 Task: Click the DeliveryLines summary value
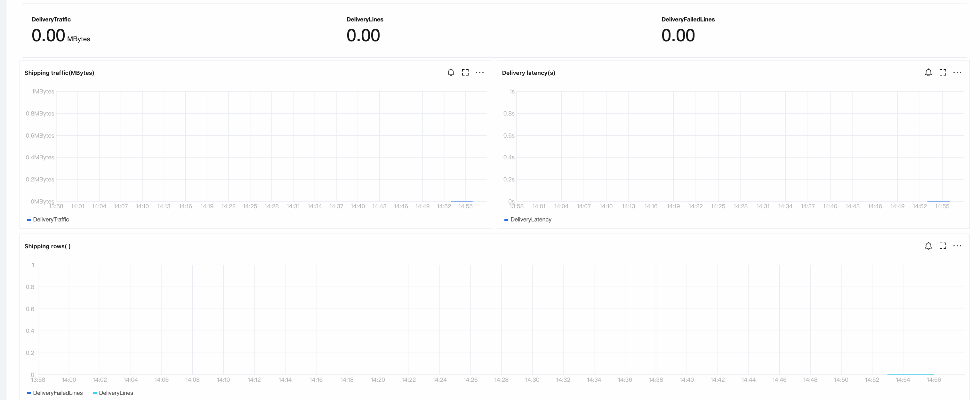click(363, 36)
